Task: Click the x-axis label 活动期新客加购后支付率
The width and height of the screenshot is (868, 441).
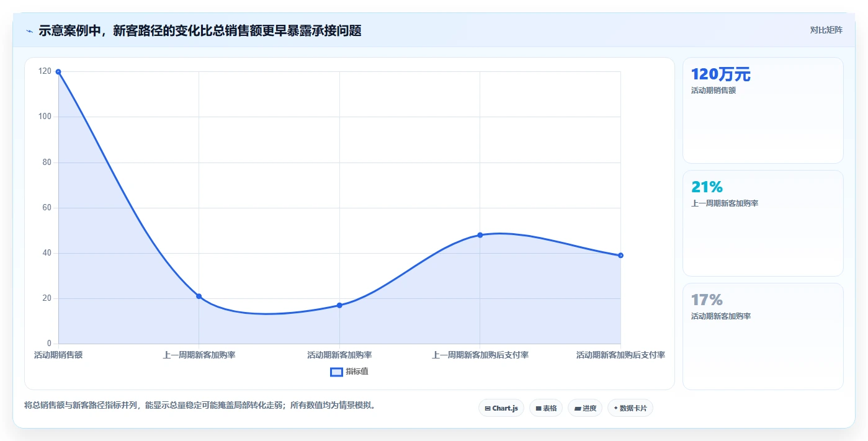Action: [620, 355]
